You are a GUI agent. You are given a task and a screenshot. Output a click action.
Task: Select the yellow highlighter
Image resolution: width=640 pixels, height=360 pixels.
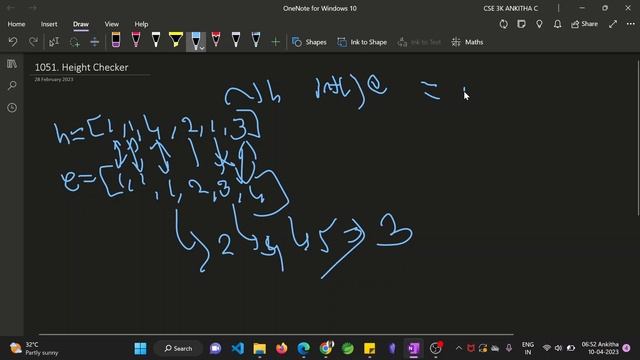176,40
